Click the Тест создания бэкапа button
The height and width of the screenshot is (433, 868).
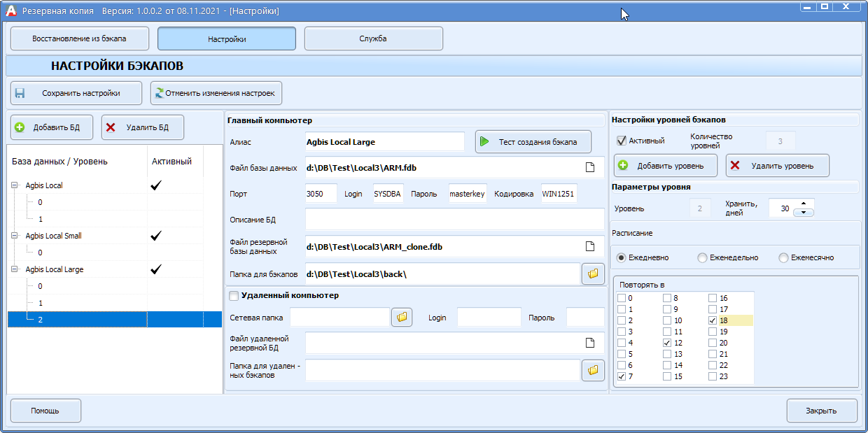tap(533, 141)
